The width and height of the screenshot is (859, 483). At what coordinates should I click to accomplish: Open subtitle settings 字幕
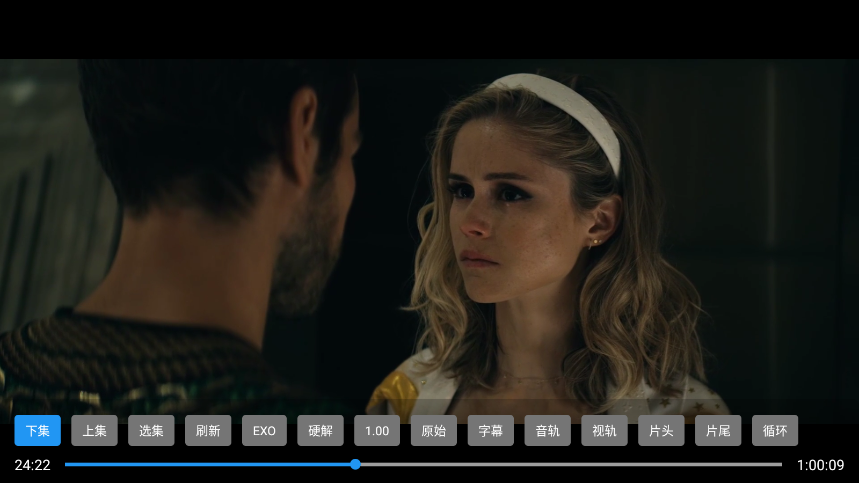[x=491, y=430]
